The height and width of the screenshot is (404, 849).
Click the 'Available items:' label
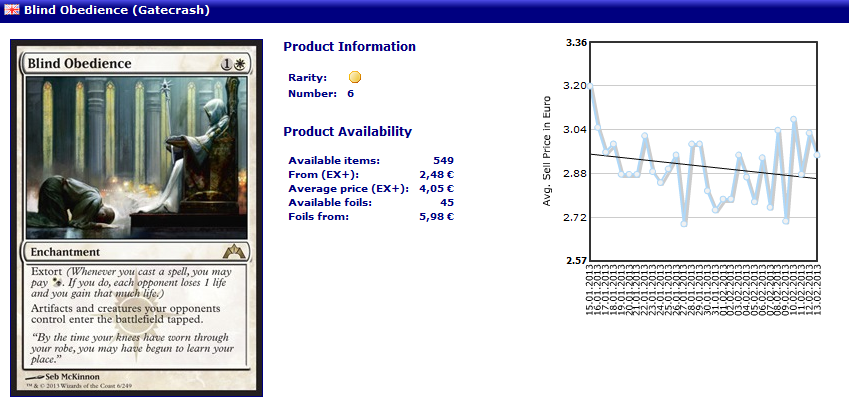point(334,160)
